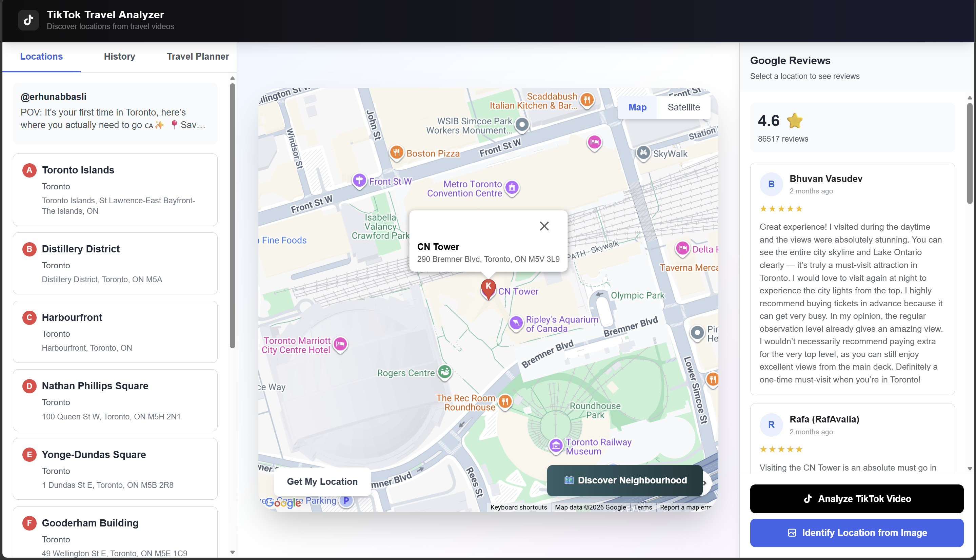Switch the map to Satellite view
Image resolution: width=976 pixels, height=560 pixels.
[683, 107]
